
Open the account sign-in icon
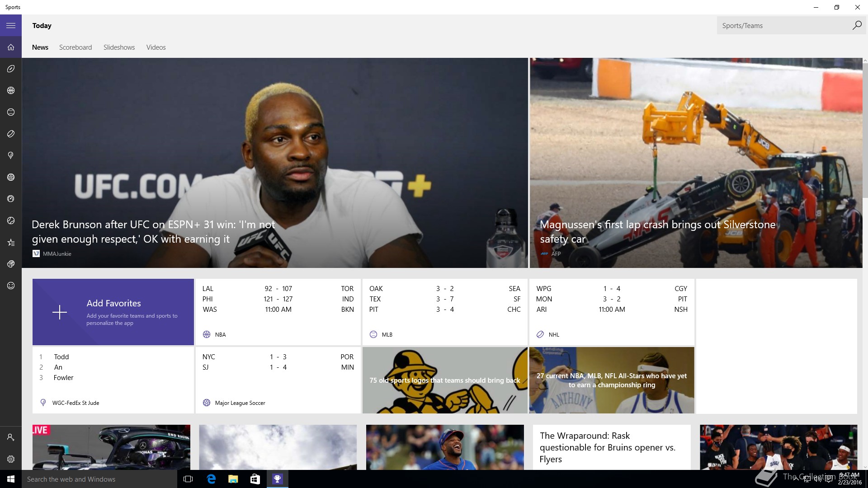(x=11, y=437)
